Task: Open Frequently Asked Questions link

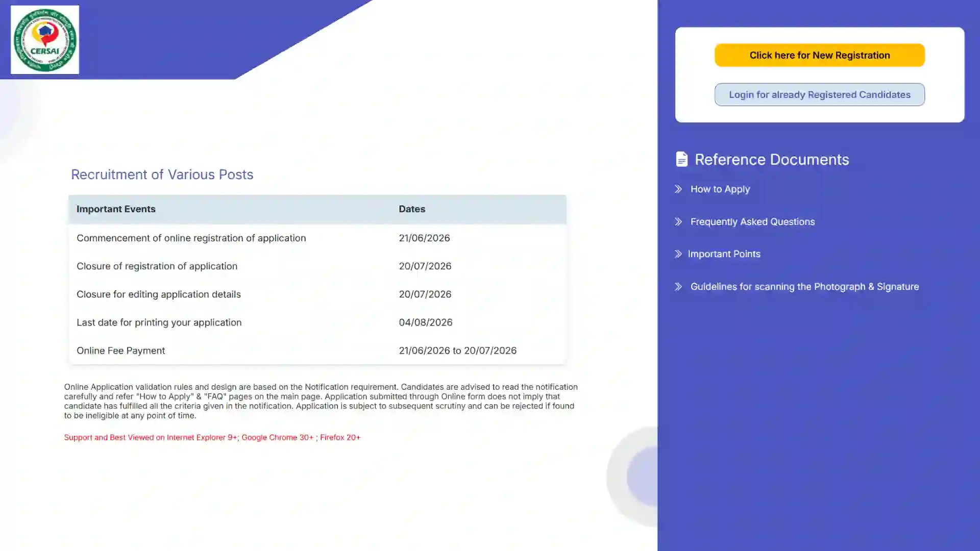Action: pyautogui.click(x=752, y=221)
